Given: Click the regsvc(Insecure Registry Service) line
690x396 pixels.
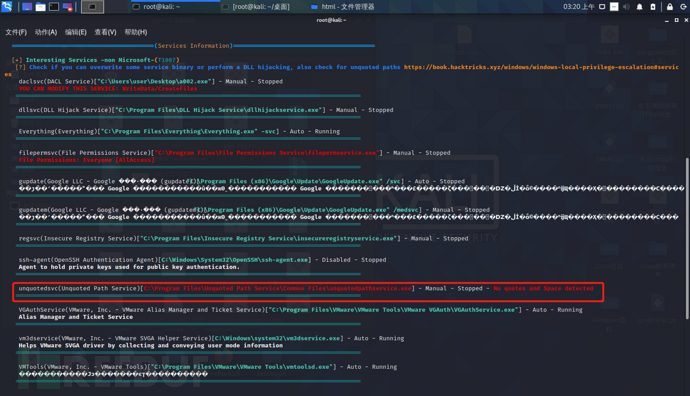Looking at the screenshot, I should click(x=243, y=238).
